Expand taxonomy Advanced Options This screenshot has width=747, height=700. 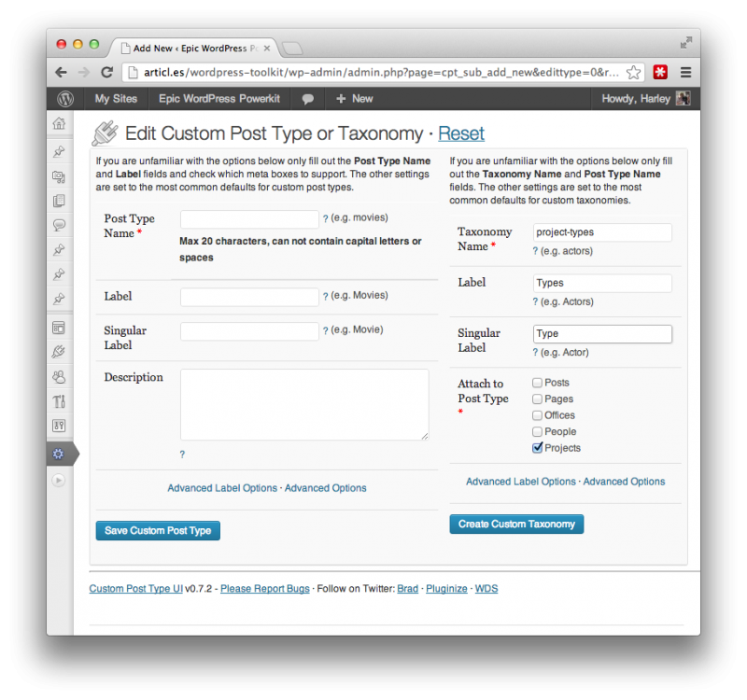pos(624,482)
